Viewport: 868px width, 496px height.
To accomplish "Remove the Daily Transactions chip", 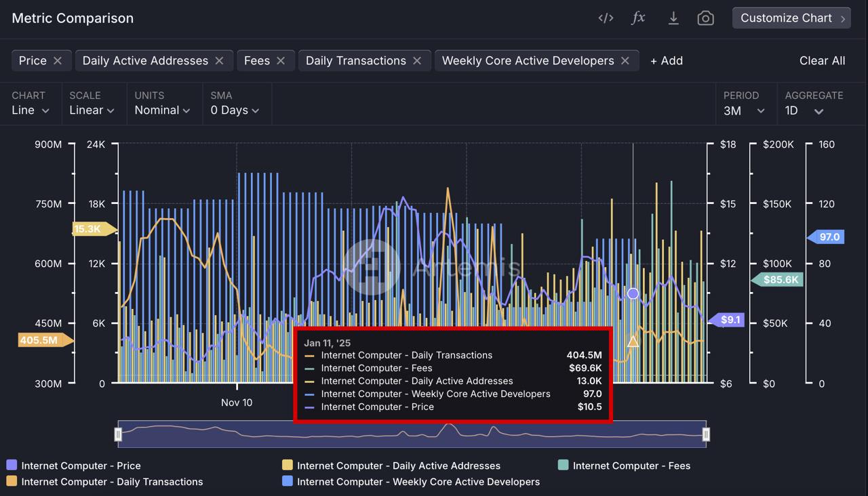I will click(x=417, y=60).
